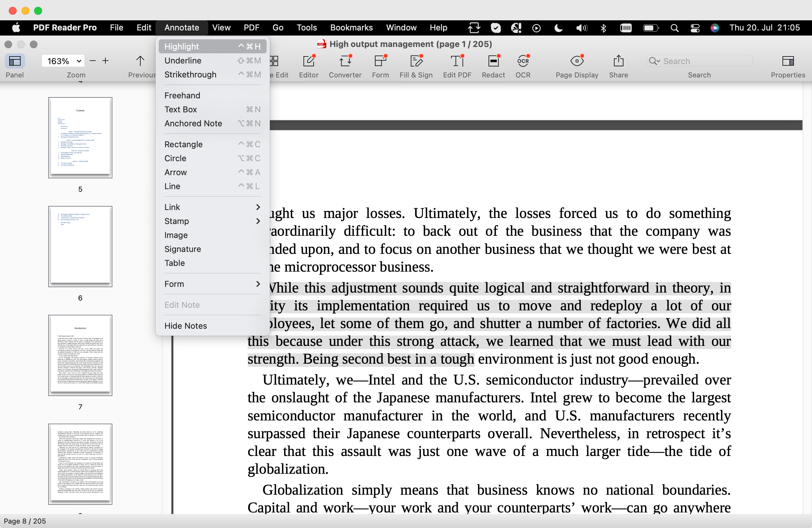Open the Redact tool
This screenshot has width=812, height=528.
tap(493, 61)
